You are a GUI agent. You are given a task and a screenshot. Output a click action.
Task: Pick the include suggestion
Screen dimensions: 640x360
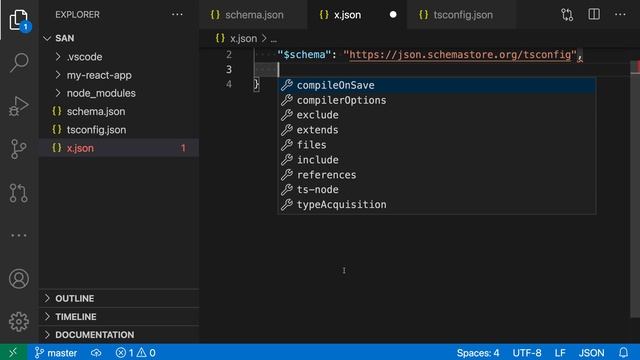click(x=436, y=160)
